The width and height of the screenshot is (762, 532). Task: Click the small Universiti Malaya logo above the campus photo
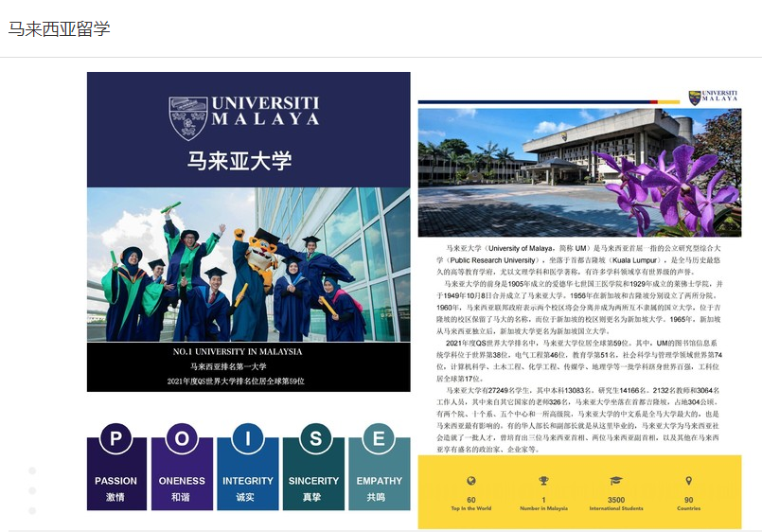click(713, 97)
